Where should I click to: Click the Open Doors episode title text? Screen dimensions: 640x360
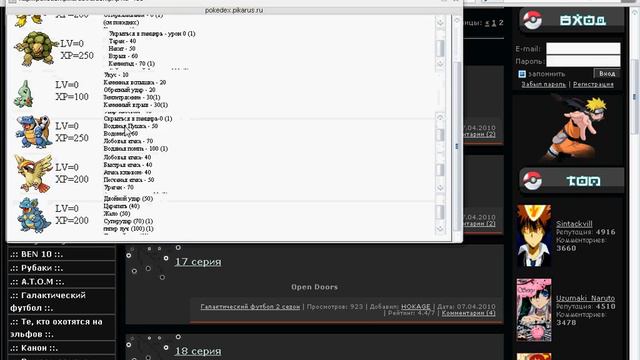pyautogui.click(x=314, y=287)
